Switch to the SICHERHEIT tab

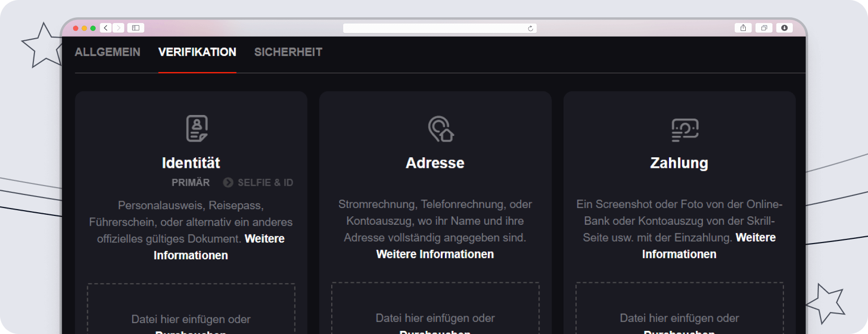pyautogui.click(x=288, y=52)
